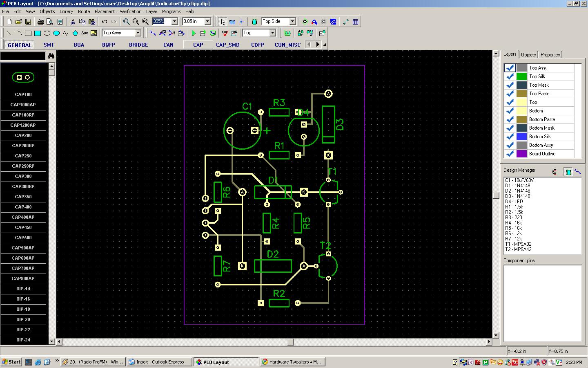Toggle Top Silk layer visibility checkbox

click(510, 76)
